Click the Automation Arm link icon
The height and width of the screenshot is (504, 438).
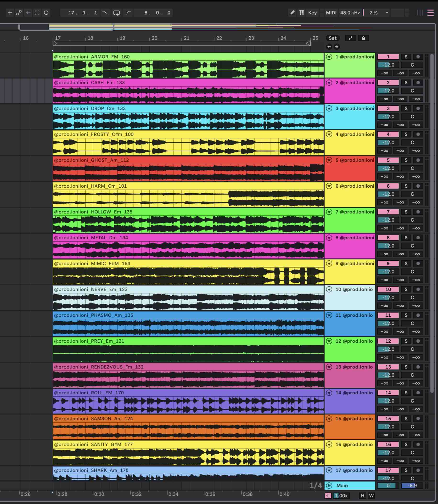point(19,13)
